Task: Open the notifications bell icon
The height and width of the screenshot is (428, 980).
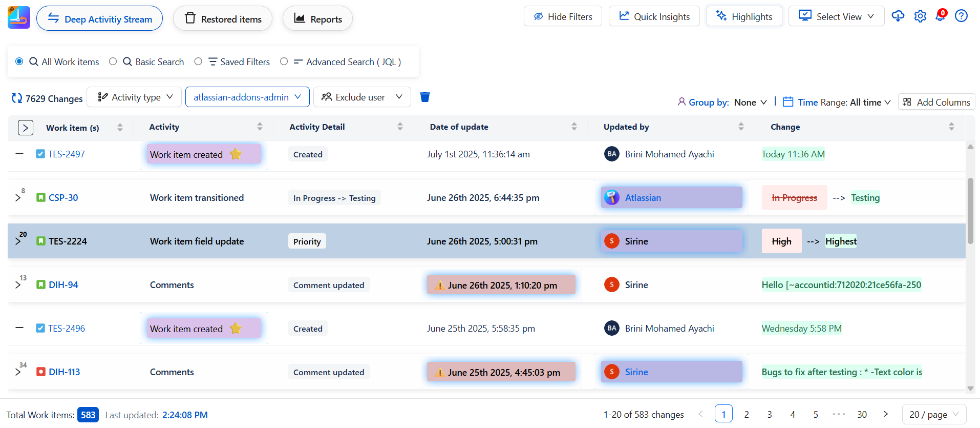Action: 940,16
